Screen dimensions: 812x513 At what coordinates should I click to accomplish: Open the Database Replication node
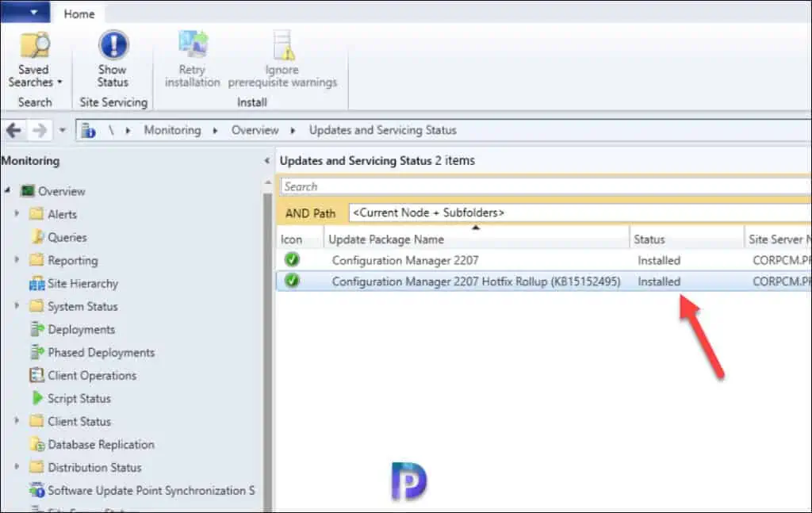(92, 444)
